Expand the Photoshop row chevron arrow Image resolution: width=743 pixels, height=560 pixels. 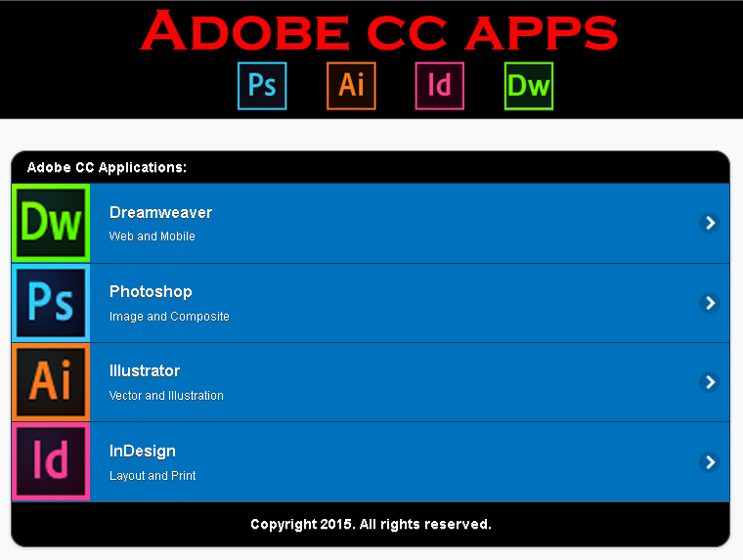click(x=710, y=303)
